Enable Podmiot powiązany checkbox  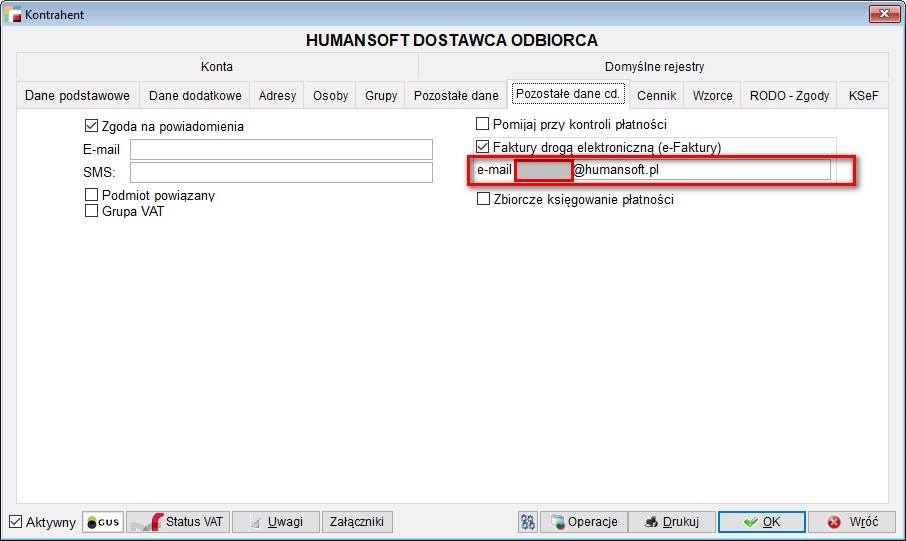coord(91,194)
